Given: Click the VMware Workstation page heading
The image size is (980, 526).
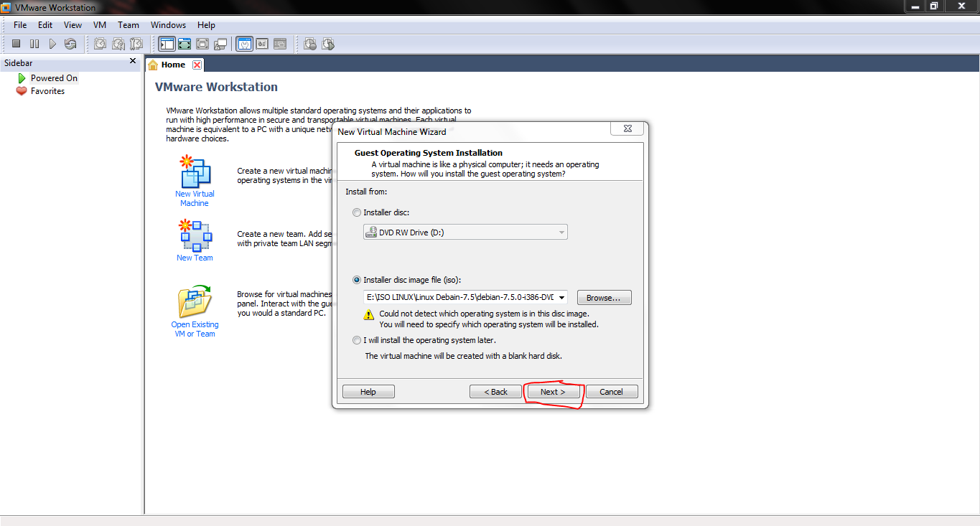Looking at the screenshot, I should pyautogui.click(x=216, y=87).
